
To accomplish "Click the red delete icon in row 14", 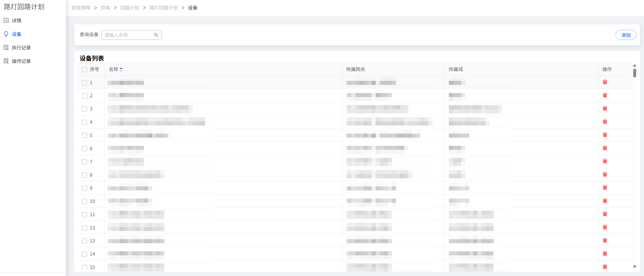I will coord(605,253).
